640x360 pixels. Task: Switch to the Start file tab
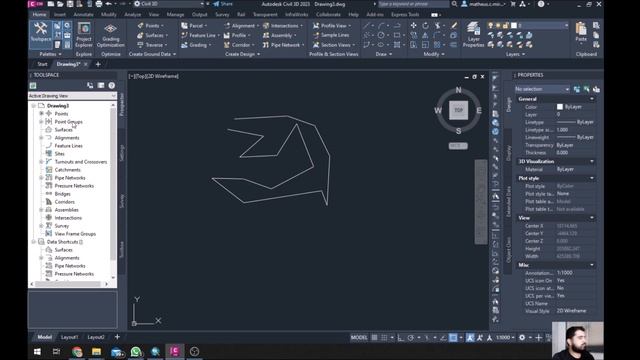42,64
